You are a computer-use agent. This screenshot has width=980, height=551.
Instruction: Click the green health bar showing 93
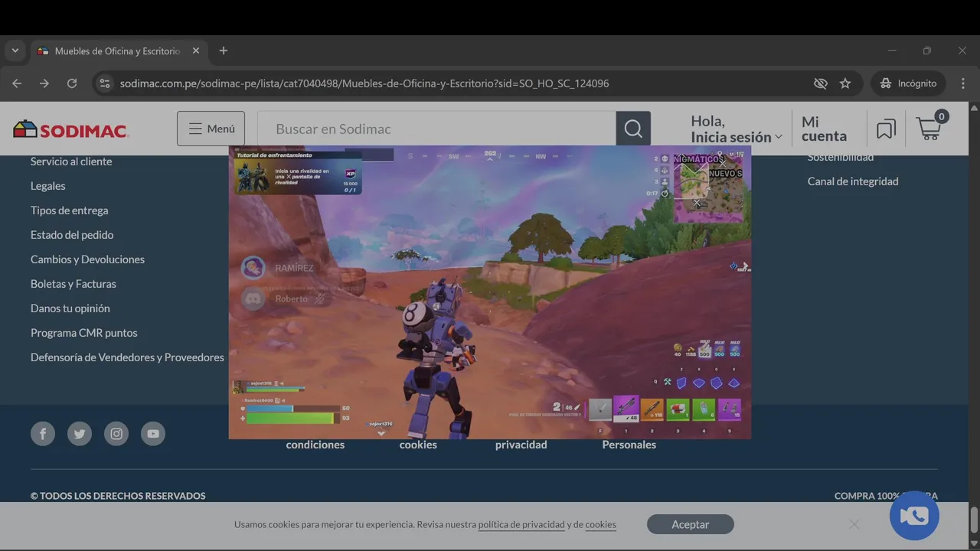(x=292, y=419)
